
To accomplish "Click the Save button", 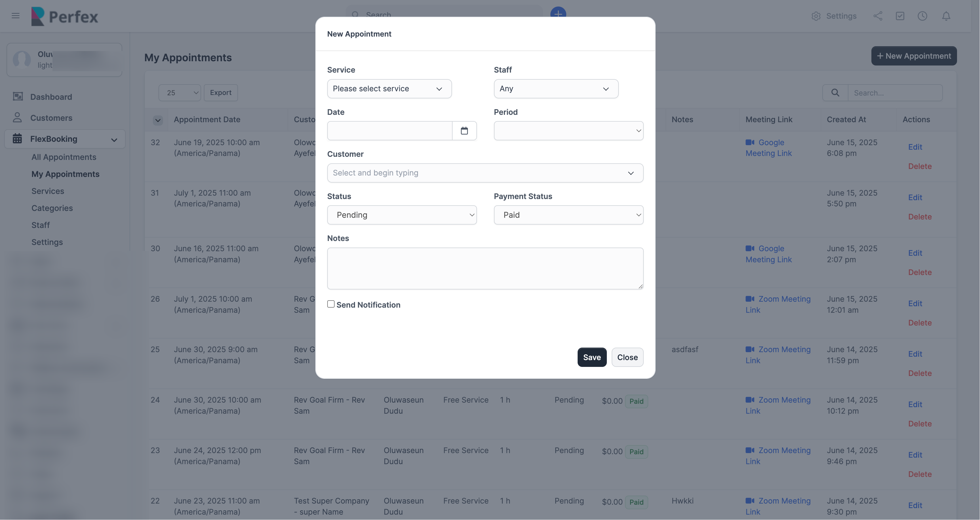I will 592,357.
